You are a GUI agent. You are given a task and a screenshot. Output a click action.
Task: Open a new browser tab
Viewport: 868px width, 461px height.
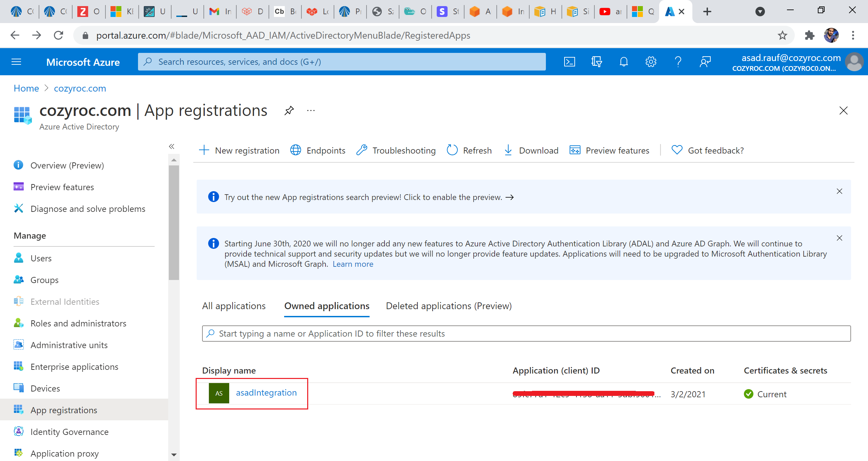[x=707, y=12]
